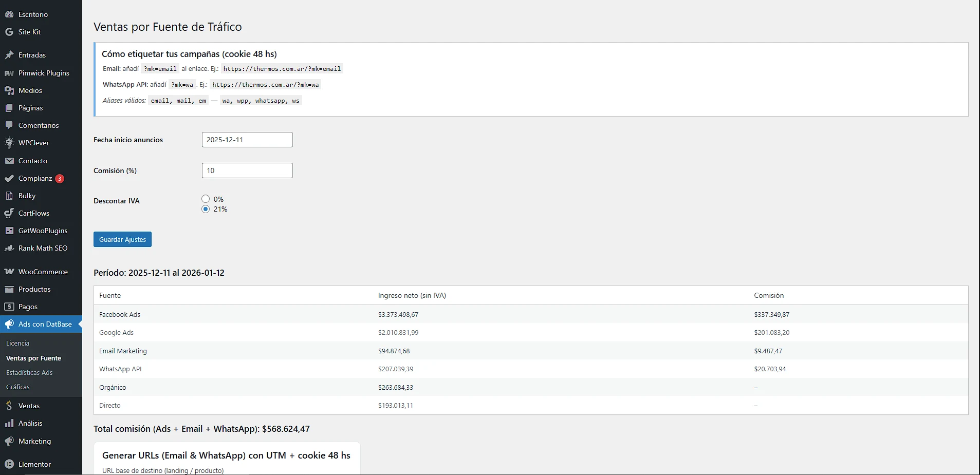Open the Comentarios section
The image size is (980, 475).
[x=38, y=125]
